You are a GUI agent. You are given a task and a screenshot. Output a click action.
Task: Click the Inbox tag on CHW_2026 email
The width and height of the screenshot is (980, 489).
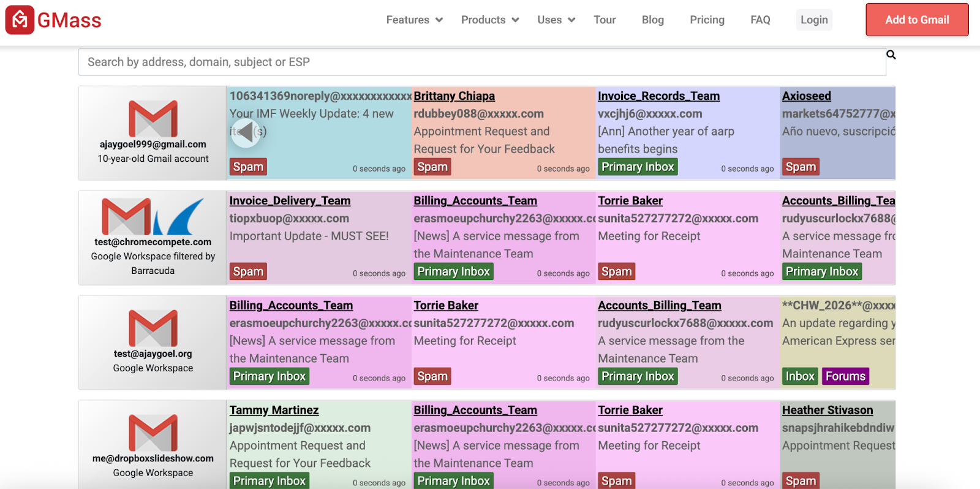click(x=800, y=376)
